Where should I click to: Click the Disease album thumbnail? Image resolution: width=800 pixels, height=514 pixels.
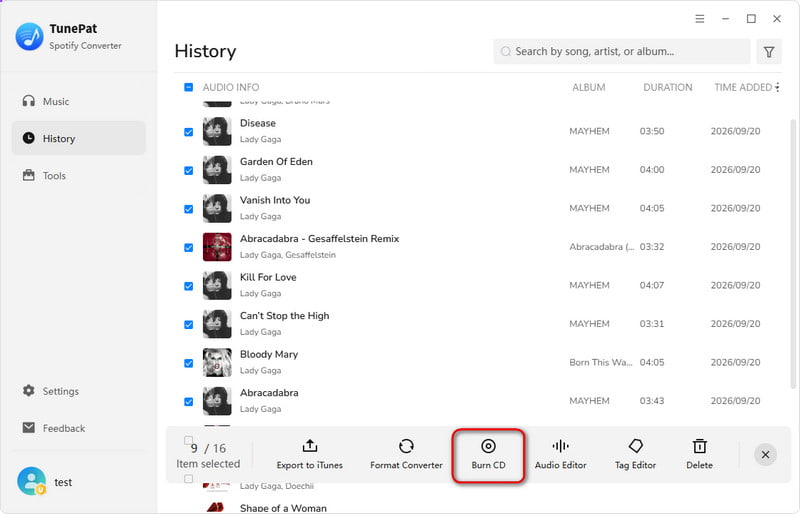[217, 131]
